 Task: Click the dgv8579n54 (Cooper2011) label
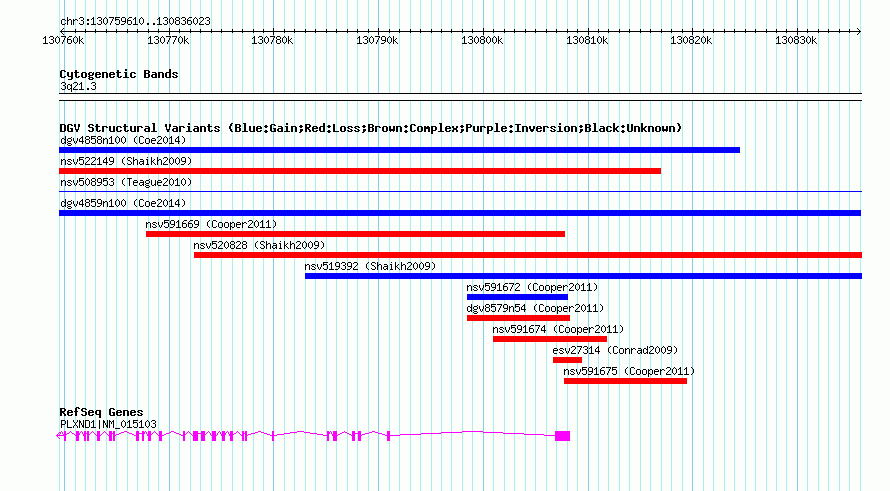[535, 308]
